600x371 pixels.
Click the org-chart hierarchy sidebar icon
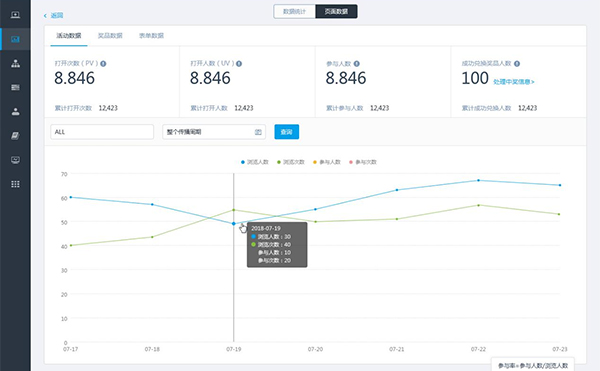(x=15, y=63)
